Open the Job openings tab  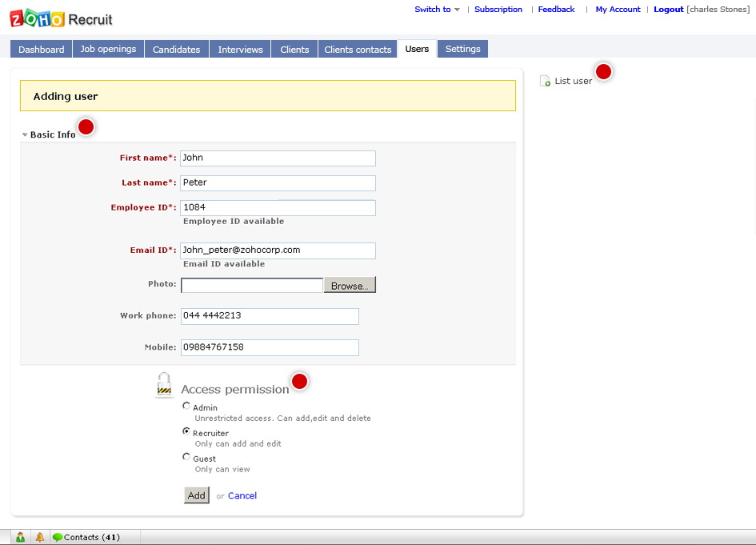pos(108,49)
